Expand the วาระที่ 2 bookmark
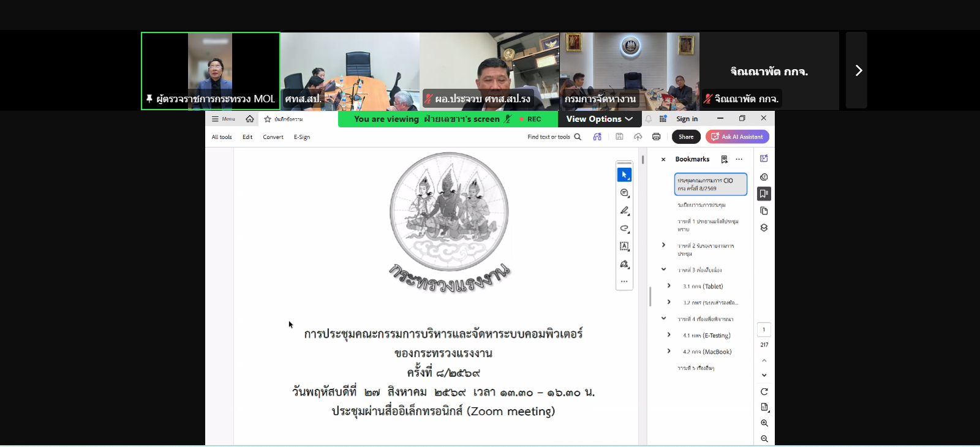Viewport: 980px width, 447px height. point(663,245)
